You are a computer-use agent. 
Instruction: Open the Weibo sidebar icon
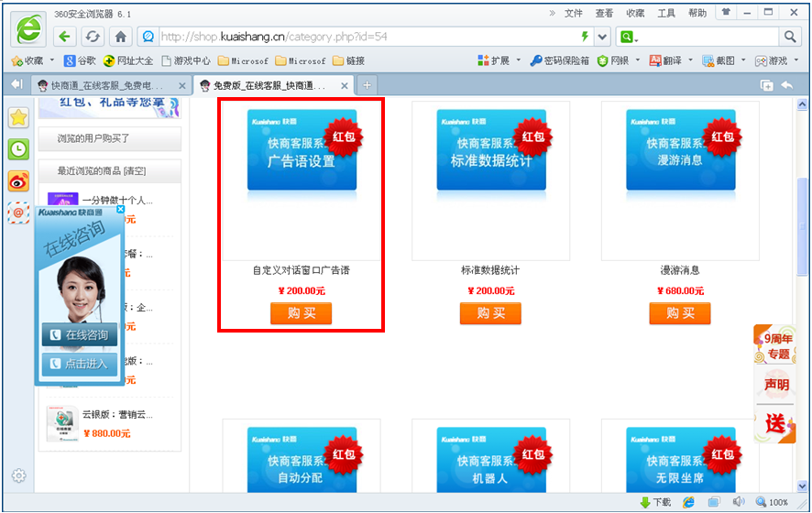18,181
